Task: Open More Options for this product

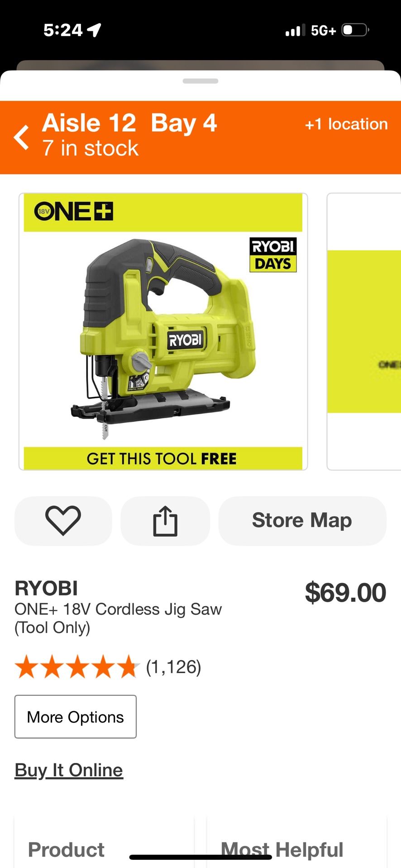Action: tap(76, 717)
